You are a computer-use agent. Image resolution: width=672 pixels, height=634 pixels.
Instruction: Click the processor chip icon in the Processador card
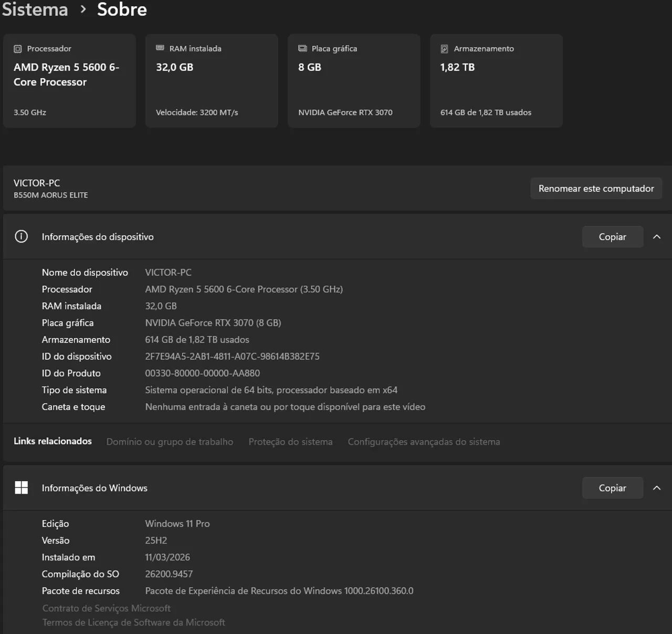coord(18,49)
